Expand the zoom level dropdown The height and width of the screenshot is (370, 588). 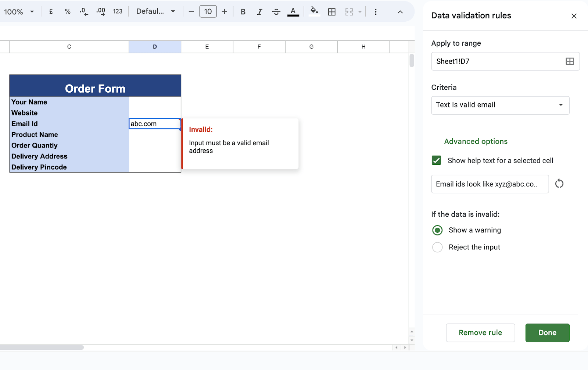(x=19, y=12)
